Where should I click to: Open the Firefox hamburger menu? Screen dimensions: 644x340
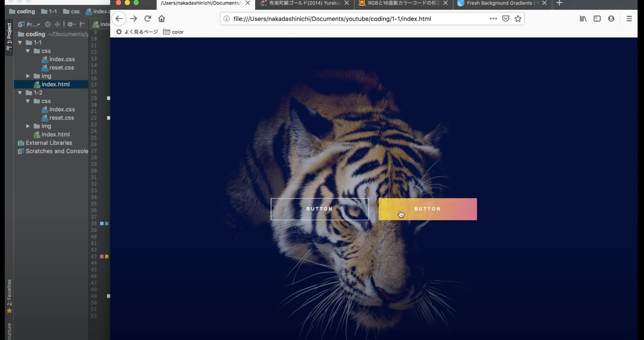pos(629,19)
